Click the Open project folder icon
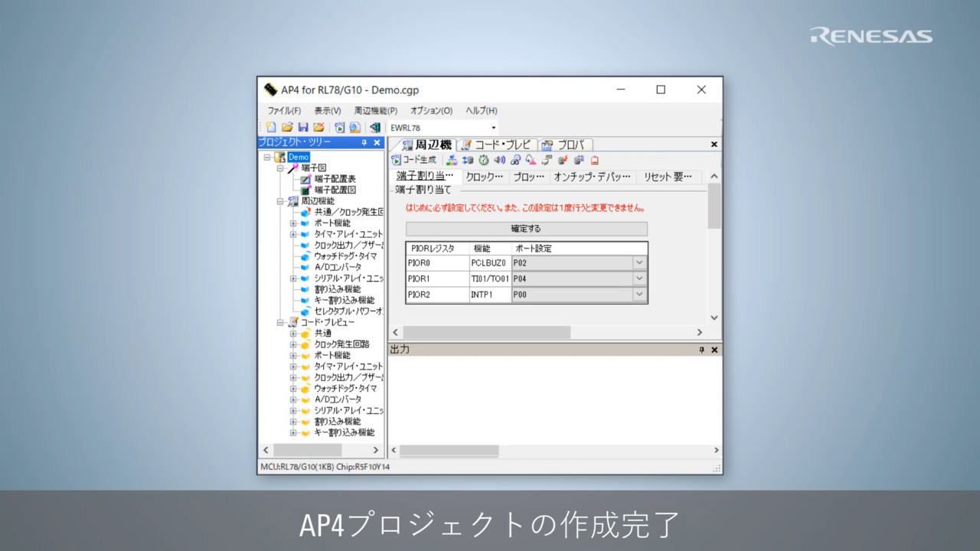The height and width of the screenshot is (551, 980). [287, 128]
